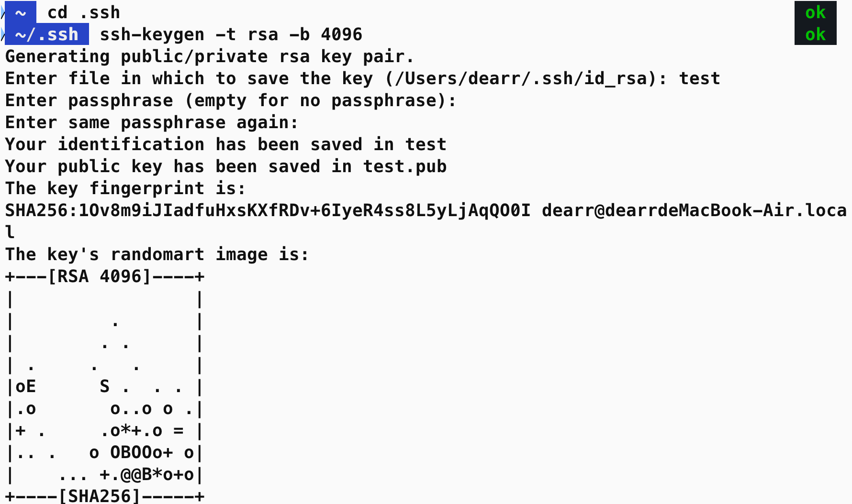Click the @@B*o+o randomart row
The height and width of the screenshot is (504, 852).
pos(105,474)
